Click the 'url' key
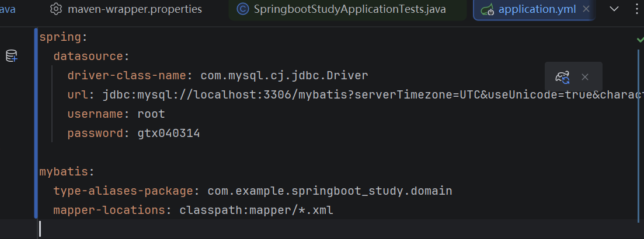Image resolution: width=644 pixels, height=239 pixels. coord(78,95)
